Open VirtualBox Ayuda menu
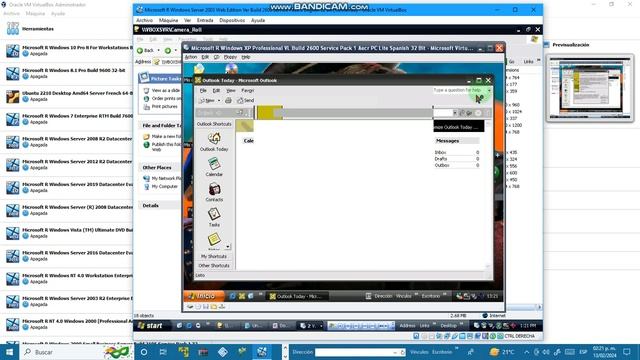Screen dimensions: 640x360 [258, 20]
